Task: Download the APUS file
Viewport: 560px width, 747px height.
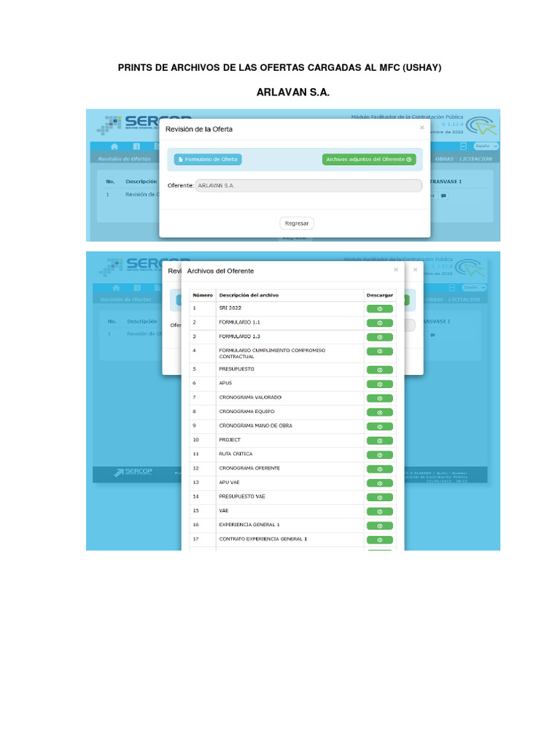Action: click(x=379, y=384)
